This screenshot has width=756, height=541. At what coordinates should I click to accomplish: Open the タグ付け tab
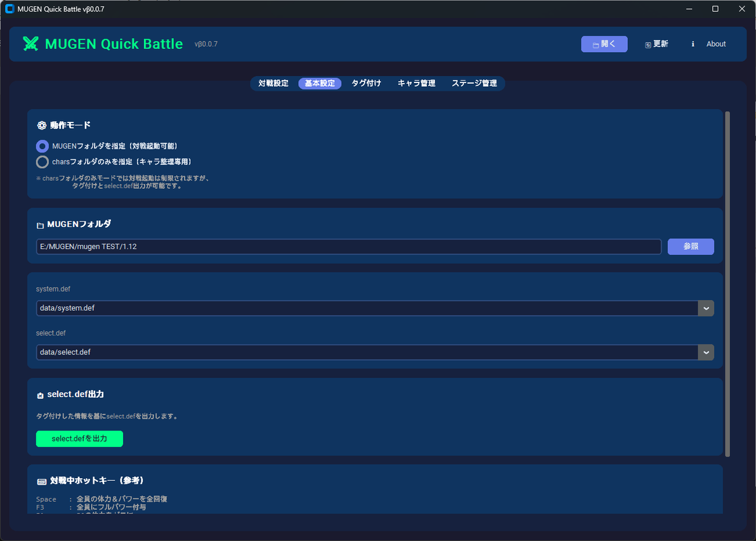click(367, 84)
